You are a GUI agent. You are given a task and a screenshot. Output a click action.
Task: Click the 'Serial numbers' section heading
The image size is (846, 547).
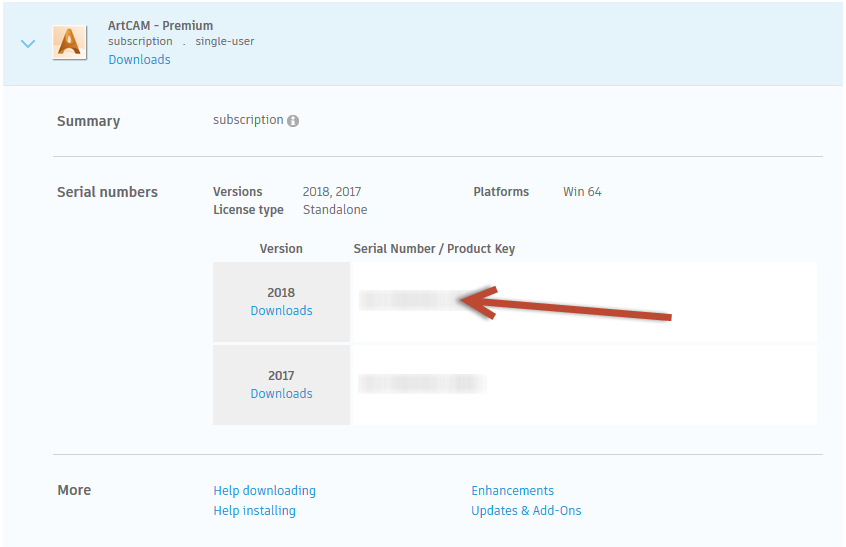[x=107, y=193]
